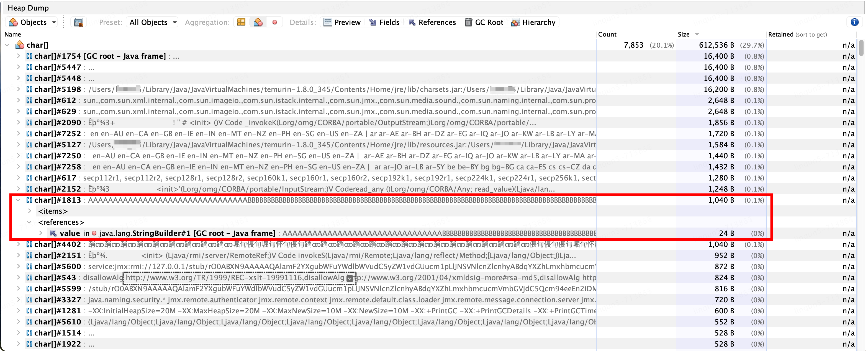Click the char[] class icon

tap(20, 45)
